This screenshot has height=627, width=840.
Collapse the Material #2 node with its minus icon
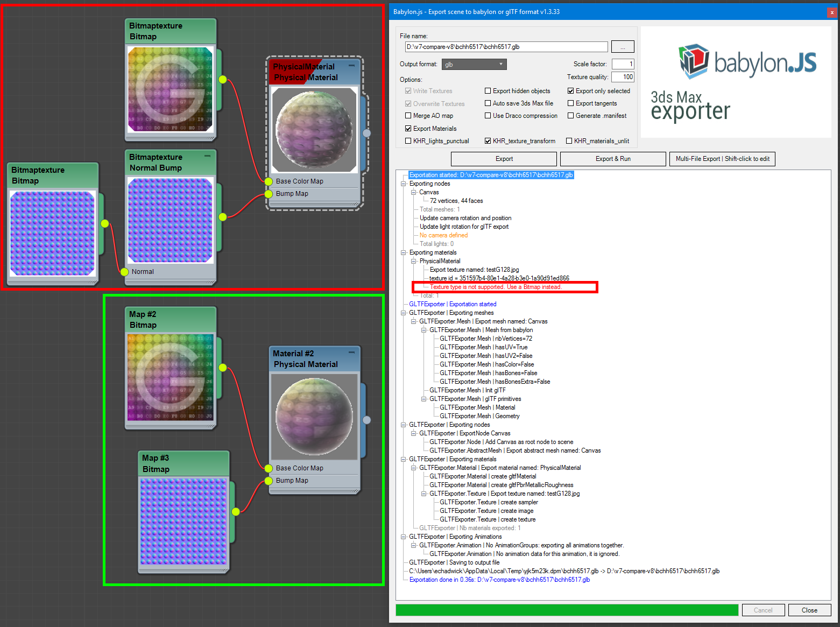351,353
